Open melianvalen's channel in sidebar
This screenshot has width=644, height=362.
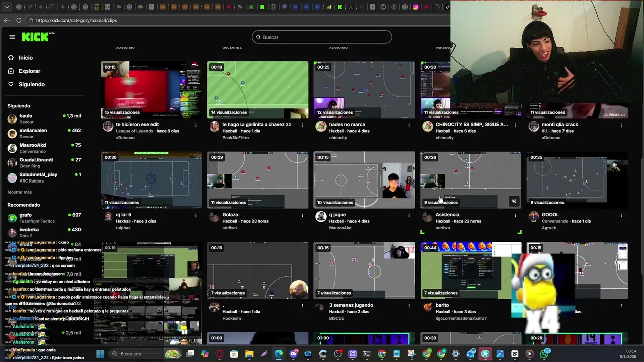click(44, 133)
